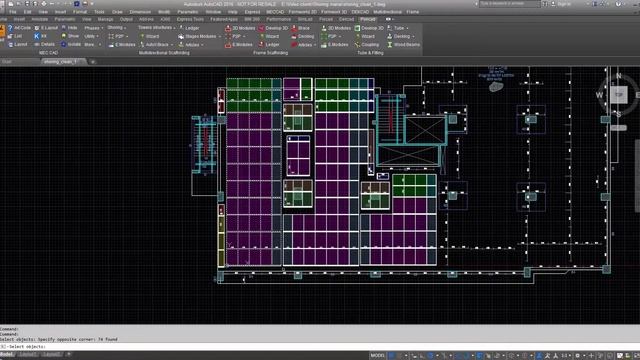The image size is (640, 360).
Task: Click the Help question mark in title bar
Action: [618, 4]
